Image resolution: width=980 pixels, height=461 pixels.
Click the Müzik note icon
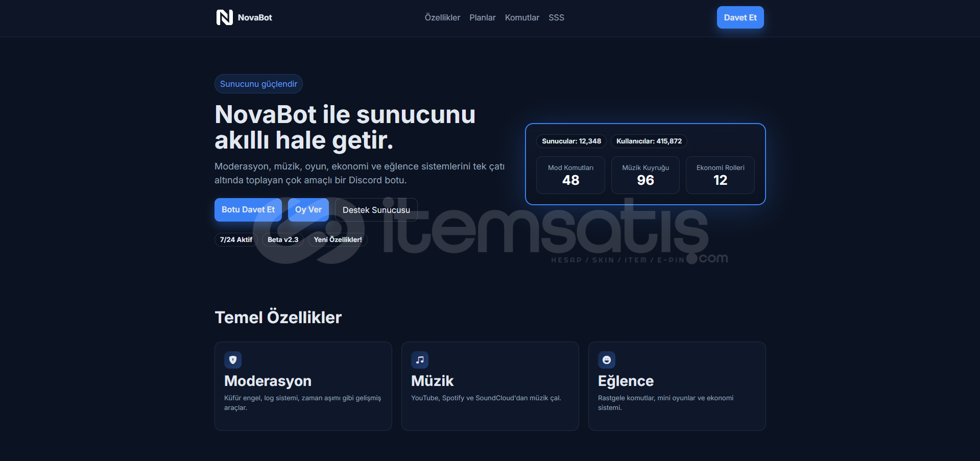(420, 360)
